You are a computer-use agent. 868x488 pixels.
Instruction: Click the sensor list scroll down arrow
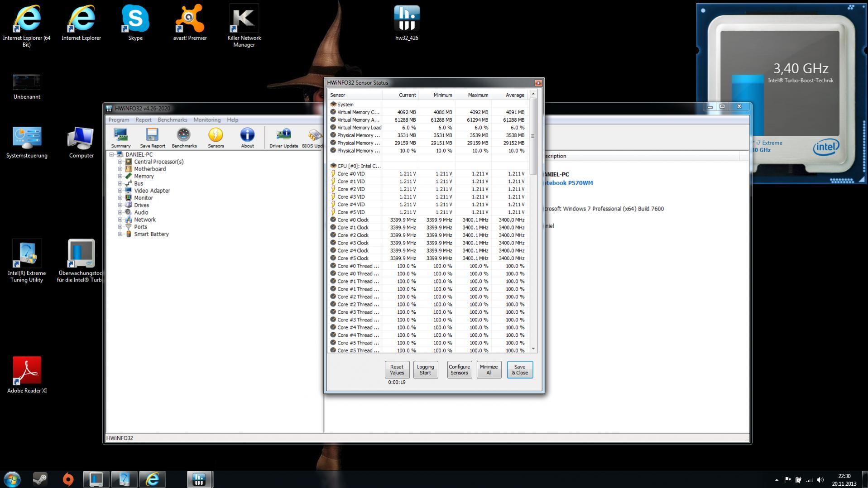point(533,349)
